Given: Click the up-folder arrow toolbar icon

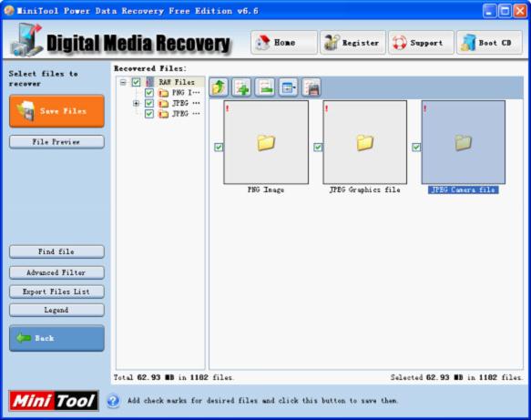Looking at the screenshot, I should 219,87.
